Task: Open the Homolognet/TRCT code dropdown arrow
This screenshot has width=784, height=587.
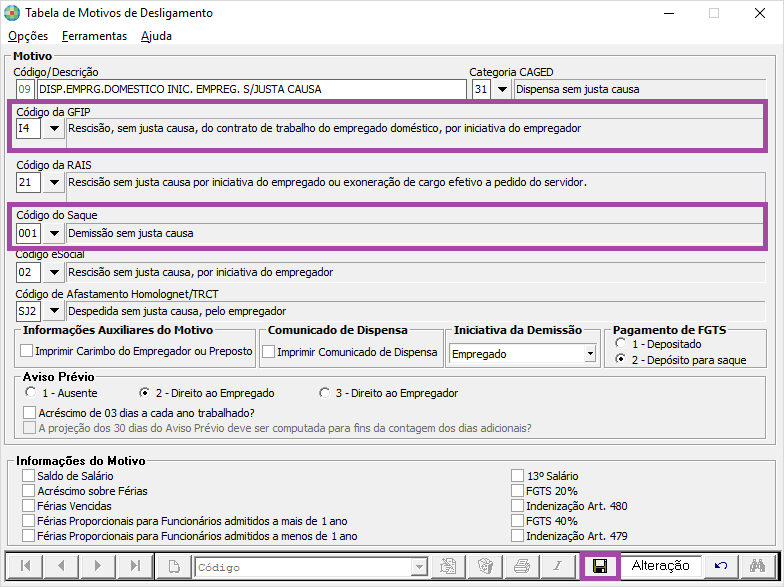Action: tap(54, 311)
